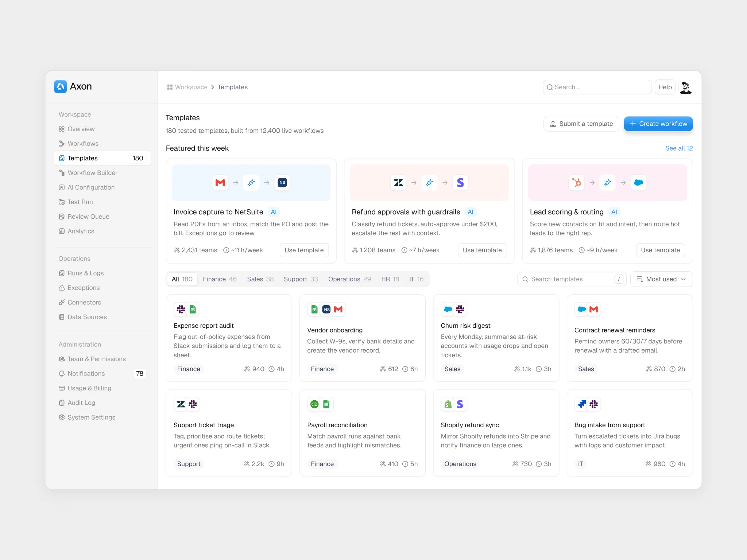Image resolution: width=747 pixels, height=560 pixels.
Task: Click the Help button
Action: [x=665, y=87]
